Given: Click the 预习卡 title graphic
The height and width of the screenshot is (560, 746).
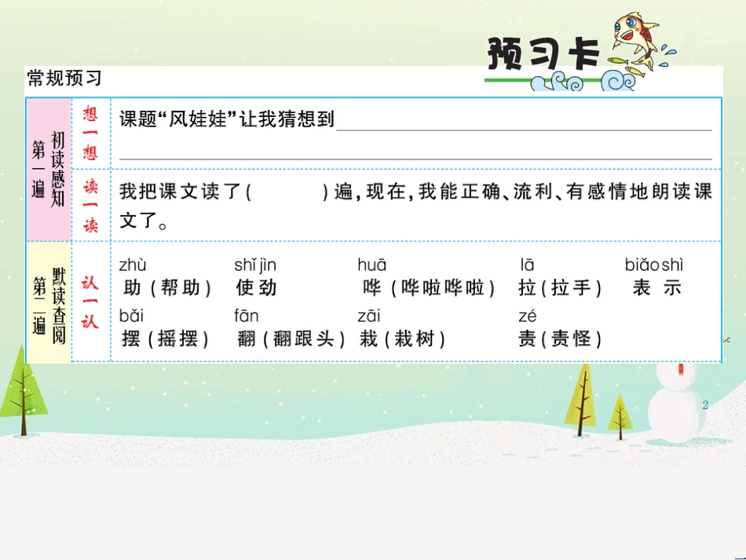Looking at the screenshot, I should 543,53.
